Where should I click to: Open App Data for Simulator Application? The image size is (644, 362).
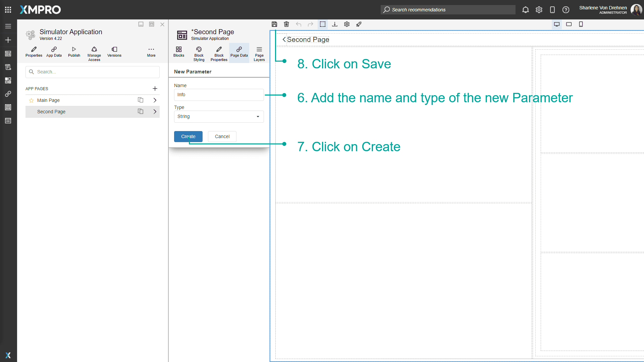[x=54, y=52]
